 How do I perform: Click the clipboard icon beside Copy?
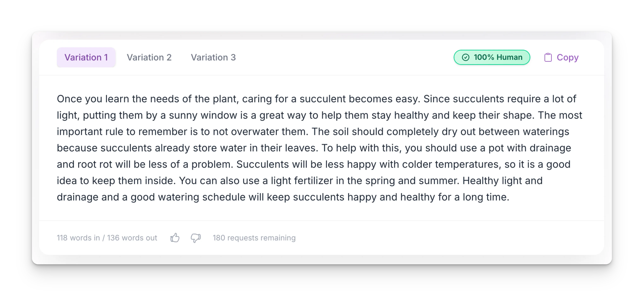coord(548,57)
